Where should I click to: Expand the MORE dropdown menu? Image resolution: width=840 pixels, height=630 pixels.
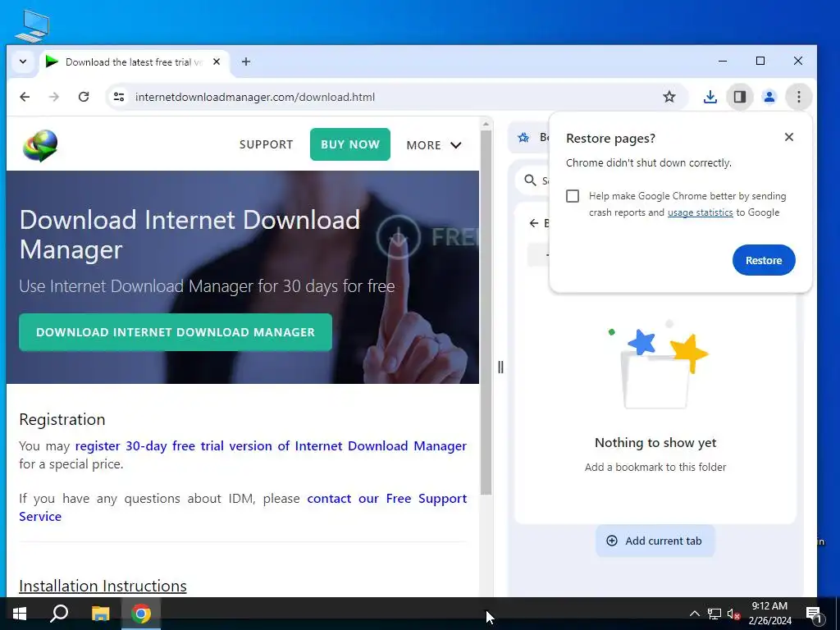click(434, 145)
